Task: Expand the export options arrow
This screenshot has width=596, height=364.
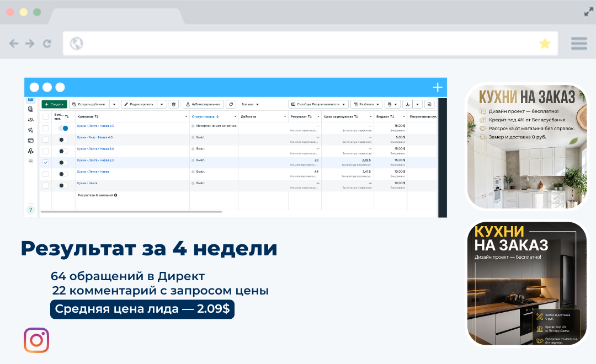Action: (417, 104)
